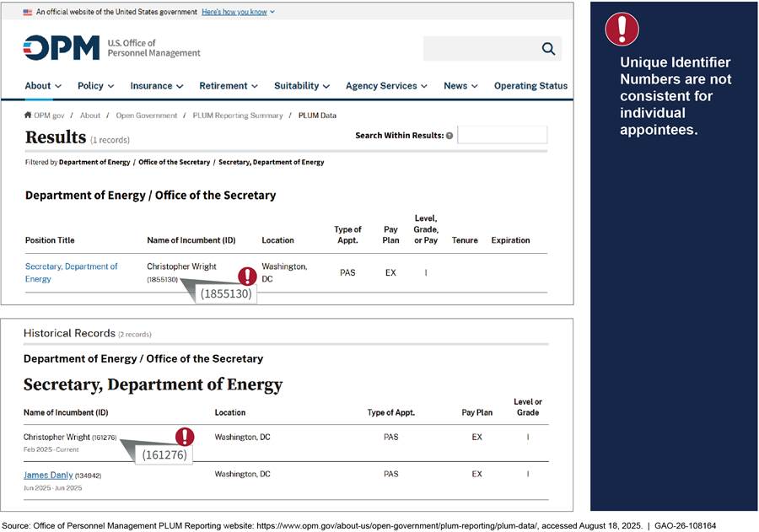Expand "Here's how you know" disclosure
Viewport: 759px width, 532px height.
[238, 13]
